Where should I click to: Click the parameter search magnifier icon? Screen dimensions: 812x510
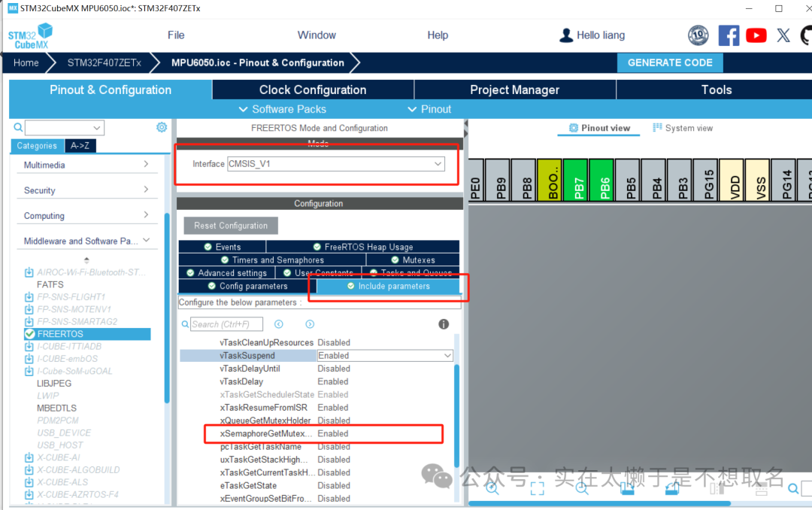point(185,324)
